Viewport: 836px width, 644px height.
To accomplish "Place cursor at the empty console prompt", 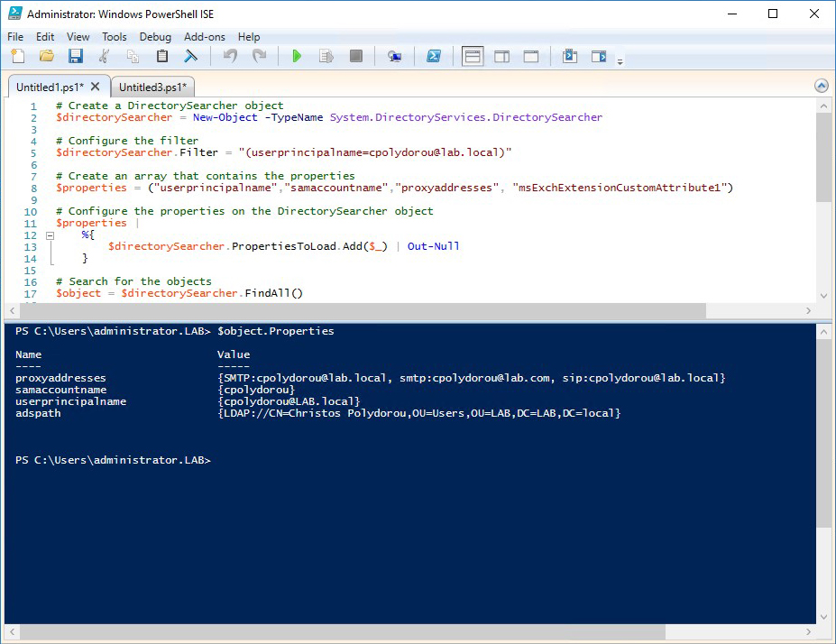I will pyautogui.click(x=216, y=460).
